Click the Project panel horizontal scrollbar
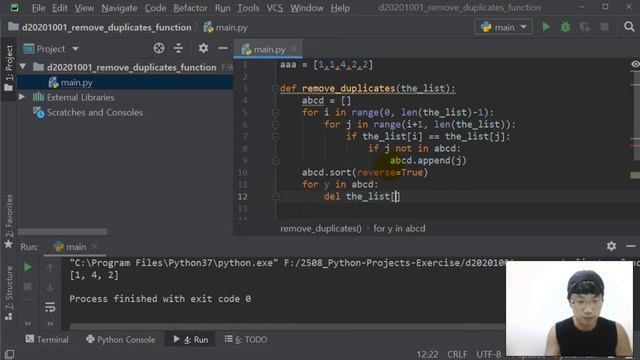This screenshot has height=360, width=640. tap(62, 232)
